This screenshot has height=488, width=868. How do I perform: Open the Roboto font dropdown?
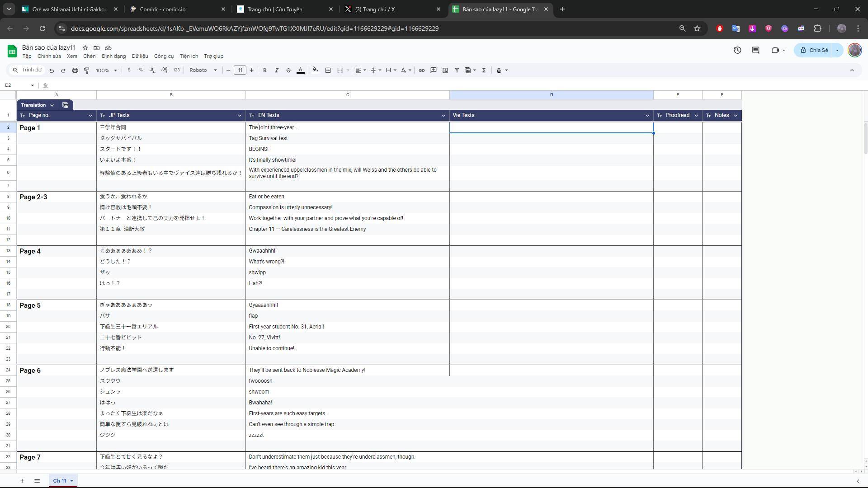203,70
